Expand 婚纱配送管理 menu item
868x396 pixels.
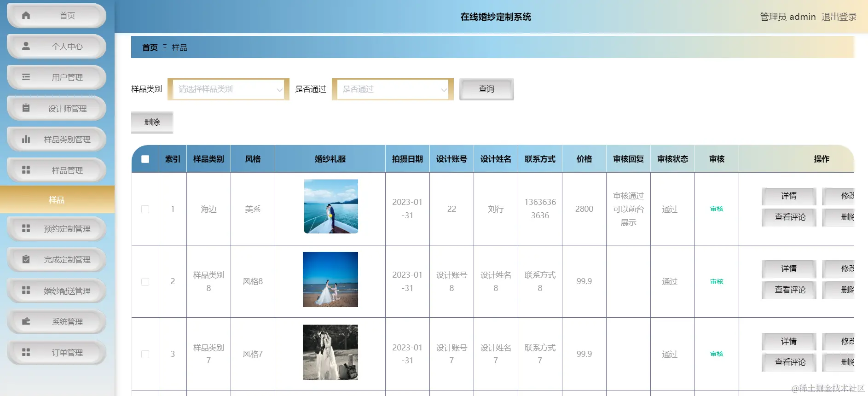(x=57, y=291)
